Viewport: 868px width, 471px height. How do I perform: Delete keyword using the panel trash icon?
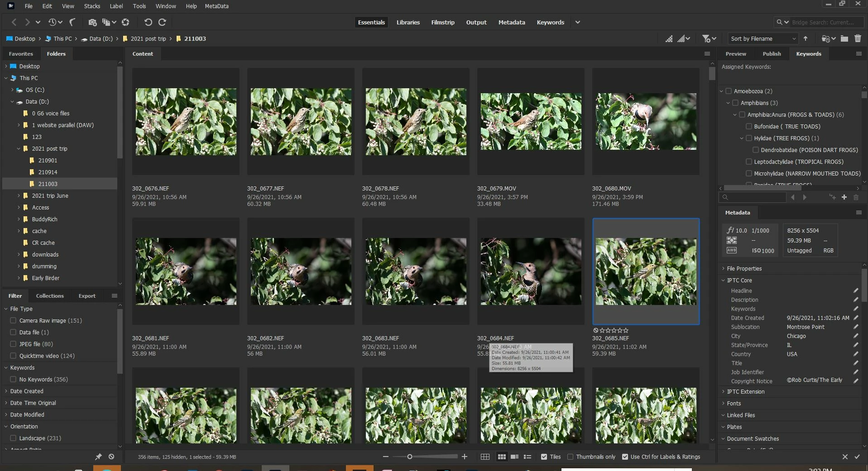coord(856,197)
